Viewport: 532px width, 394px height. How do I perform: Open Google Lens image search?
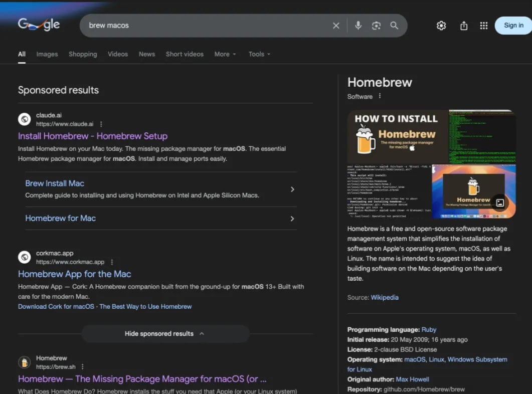coord(376,25)
